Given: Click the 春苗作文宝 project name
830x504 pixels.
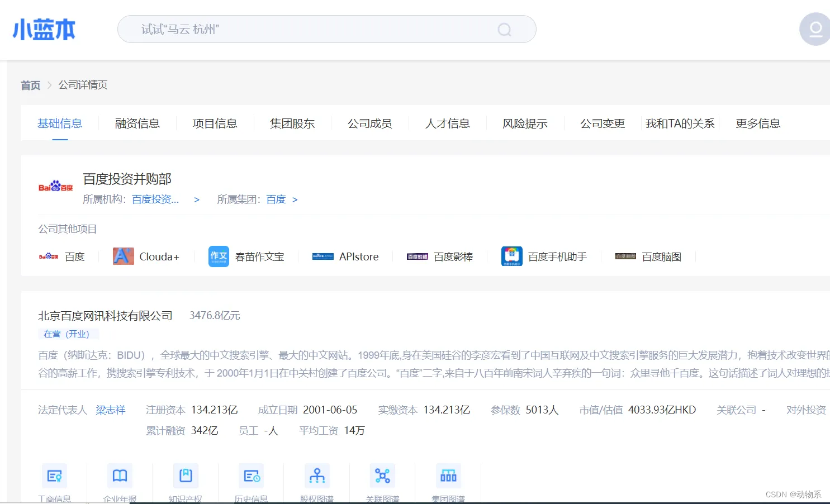Looking at the screenshot, I should click(x=260, y=257).
